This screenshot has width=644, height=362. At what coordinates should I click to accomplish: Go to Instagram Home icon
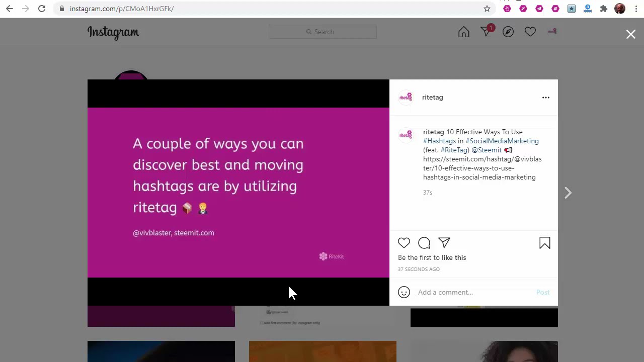point(464,32)
